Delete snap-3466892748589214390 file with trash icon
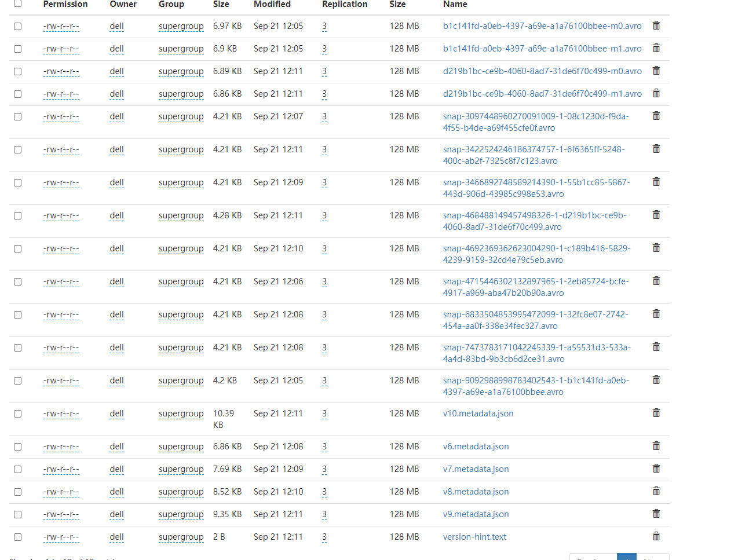 (x=656, y=182)
